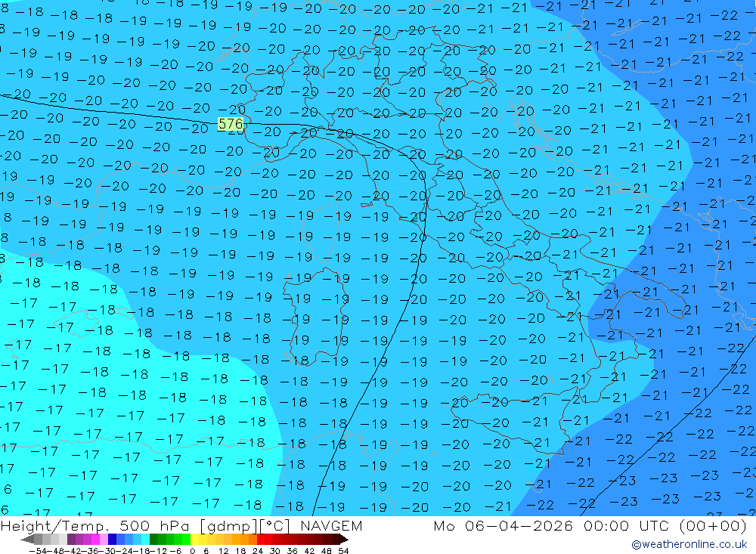This screenshot has width=756, height=554.
Task: Click the '-54' legend scale label
Action: click(38, 551)
